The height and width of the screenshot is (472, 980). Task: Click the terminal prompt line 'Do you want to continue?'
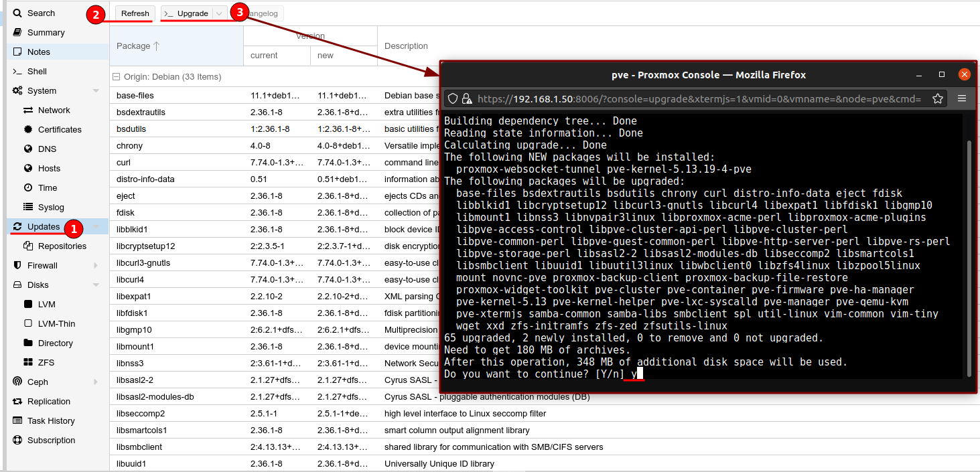(x=543, y=374)
